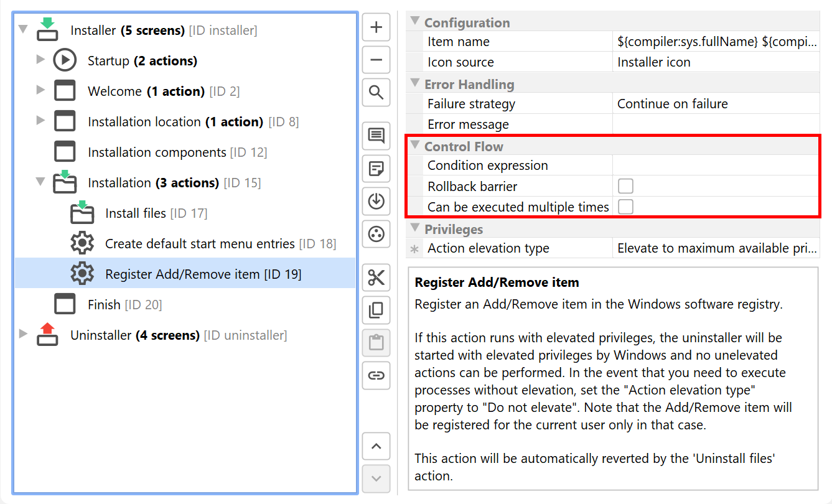Click the Condition expression field
The width and height of the screenshot is (832, 504).
pyautogui.click(x=716, y=166)
